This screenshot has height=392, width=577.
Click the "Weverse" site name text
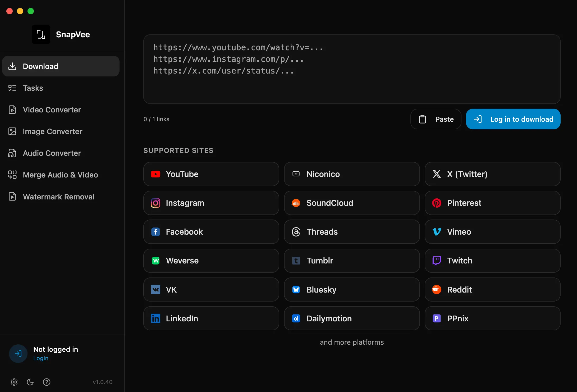pos(182,261)
